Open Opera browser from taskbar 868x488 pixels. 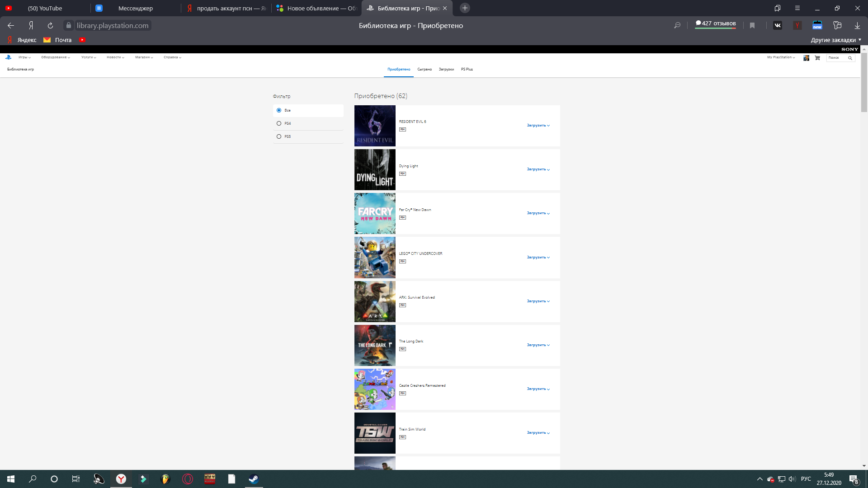click(x=188, y=479)
